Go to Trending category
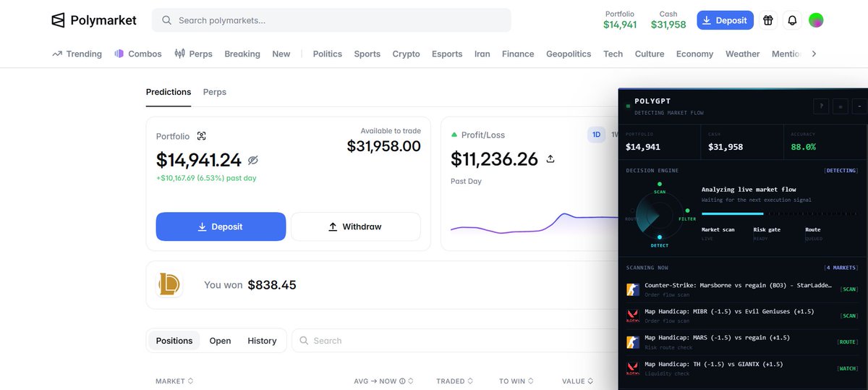868x390 pixels. coord(77,54)
